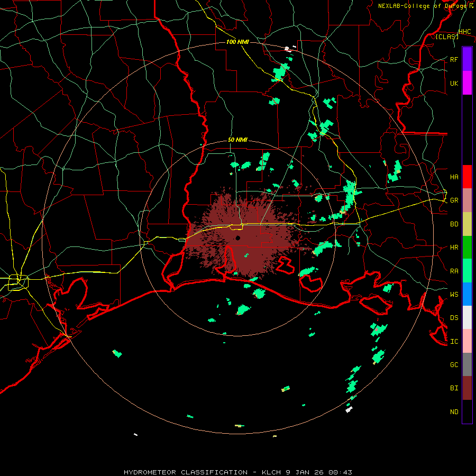
Task: Click the HHC product label
Action: [x=464, y=32]
